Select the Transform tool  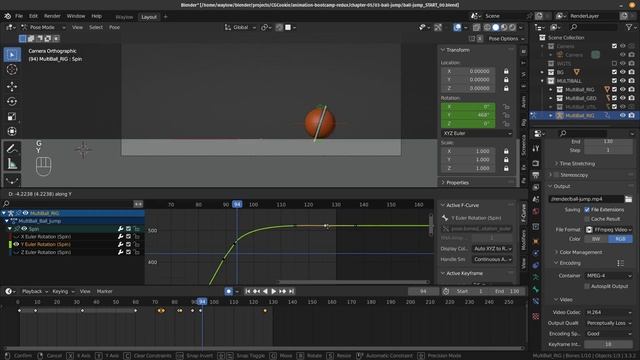(x=12, y=131)
